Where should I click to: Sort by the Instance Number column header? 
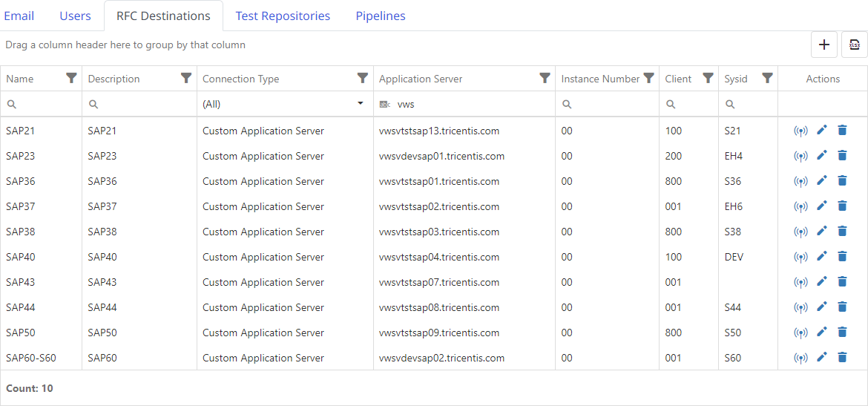click(x=599, y=79)
